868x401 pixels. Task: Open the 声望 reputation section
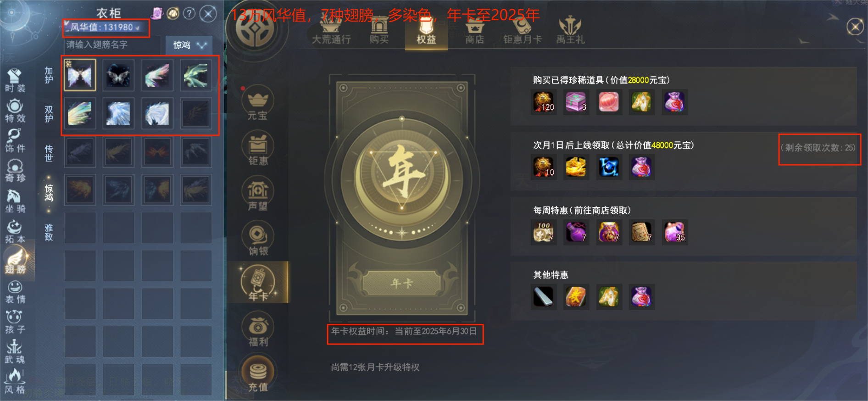(x=257, y=193)
